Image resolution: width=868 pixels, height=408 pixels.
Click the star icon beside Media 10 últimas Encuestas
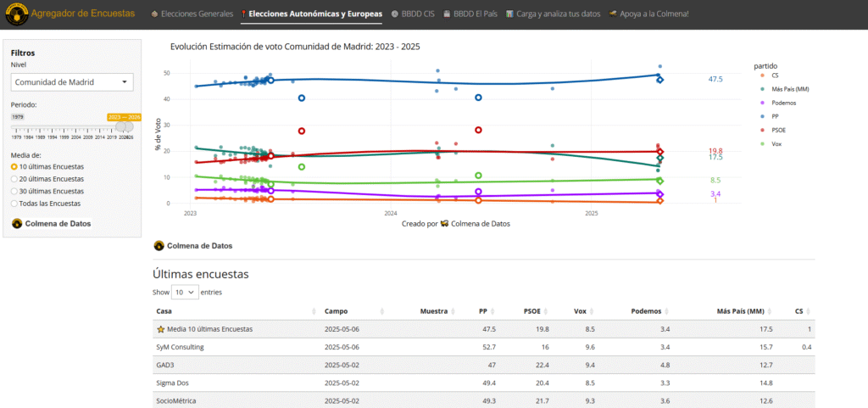click(x=161, y=329)
